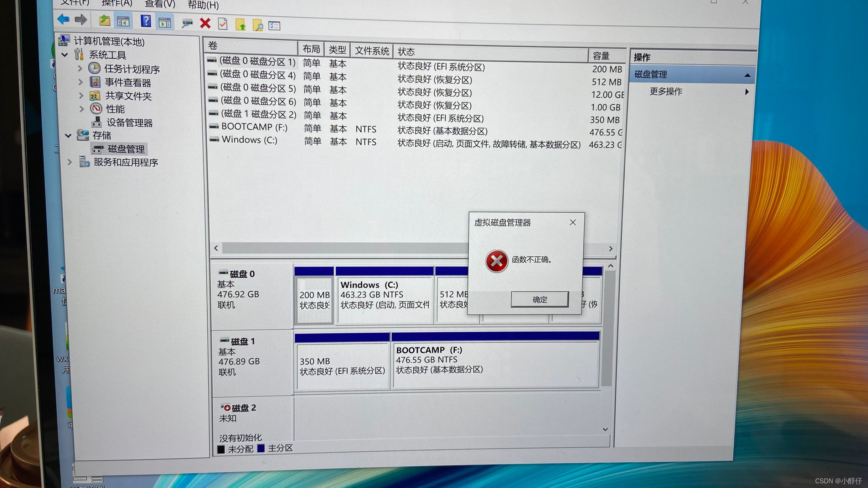
Task: Click the checklist settings toolbar icon
Action: 274,26
